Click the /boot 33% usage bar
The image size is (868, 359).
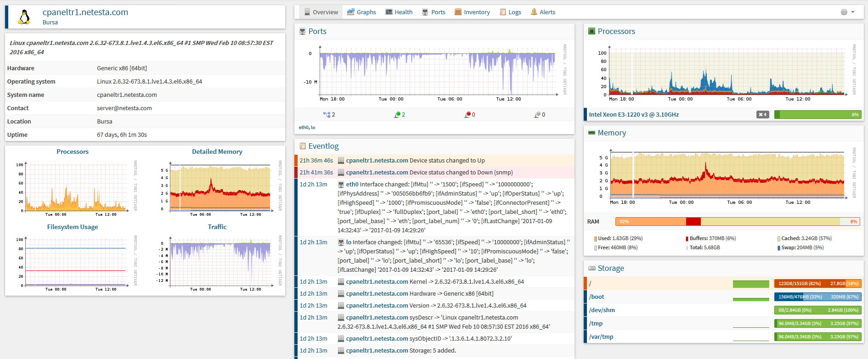(x=817, y=297)
